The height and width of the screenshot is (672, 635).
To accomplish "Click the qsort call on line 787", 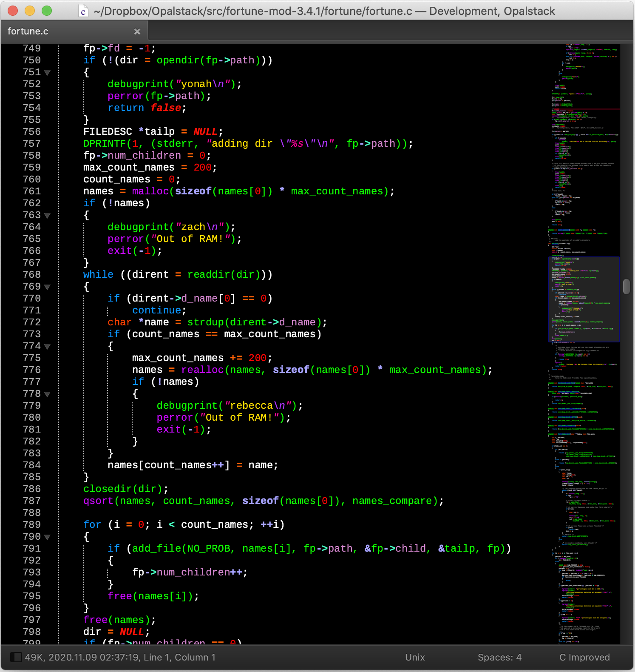I will [x=261, y=501].
